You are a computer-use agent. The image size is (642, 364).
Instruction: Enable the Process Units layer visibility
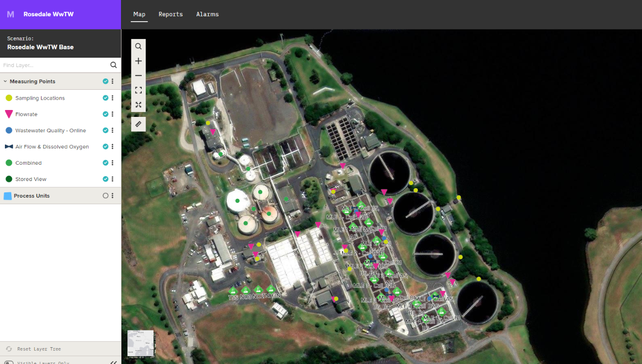tap(105, 196)
